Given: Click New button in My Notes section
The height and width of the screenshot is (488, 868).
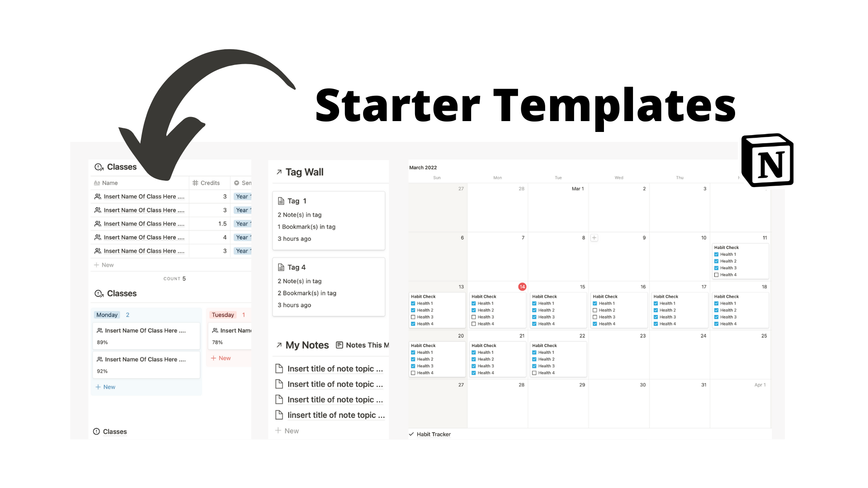Looking at the screenshot, I should tap(288, 431).
